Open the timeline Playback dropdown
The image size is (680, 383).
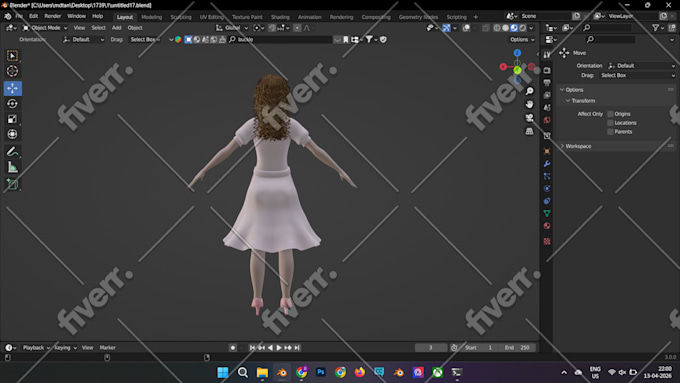tap(36, 347)
